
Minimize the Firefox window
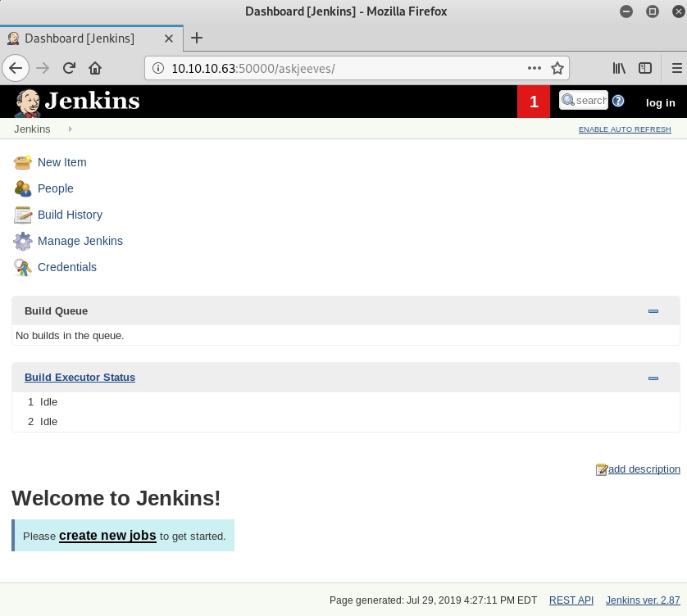pyautogui.click(x=626, y=11)
